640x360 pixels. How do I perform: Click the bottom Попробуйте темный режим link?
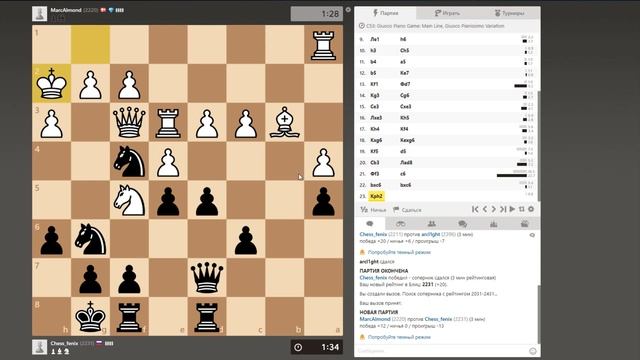pos(399,337)
